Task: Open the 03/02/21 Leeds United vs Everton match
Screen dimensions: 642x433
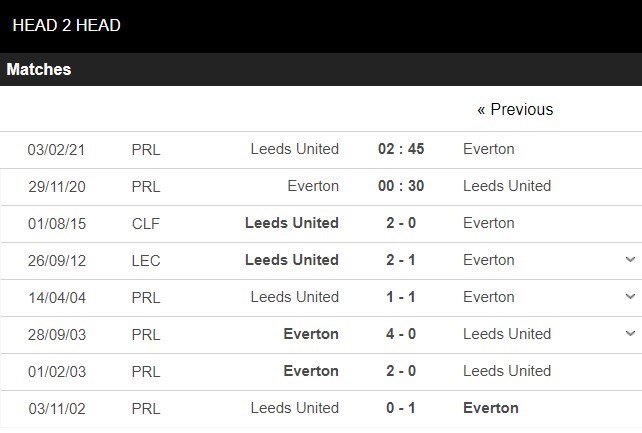Action: coord(295,149)
